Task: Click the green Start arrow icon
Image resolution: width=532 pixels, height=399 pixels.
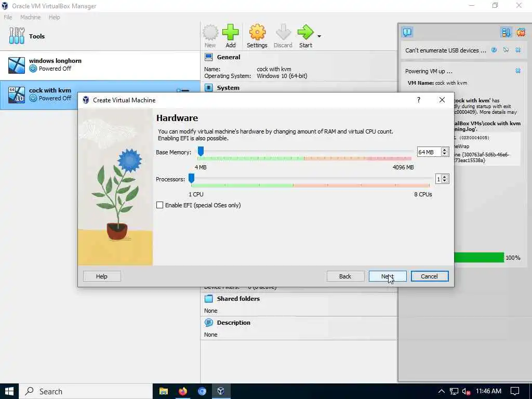Action: coord(305,33)
